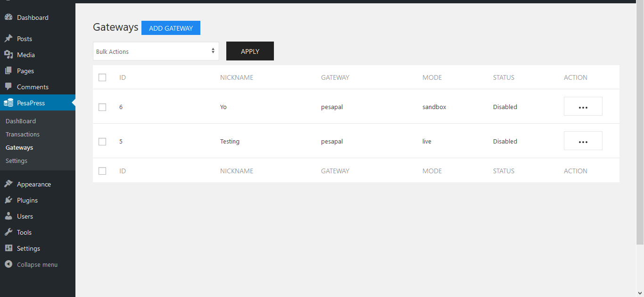
Task: Tick the checkbox for gateway ID 6
Action: (x=102, y=107)
